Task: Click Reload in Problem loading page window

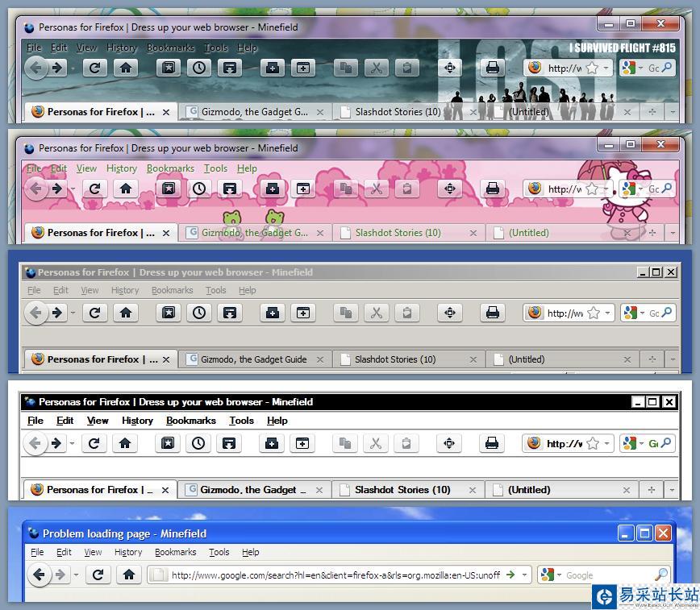Action: click(98, 575)
